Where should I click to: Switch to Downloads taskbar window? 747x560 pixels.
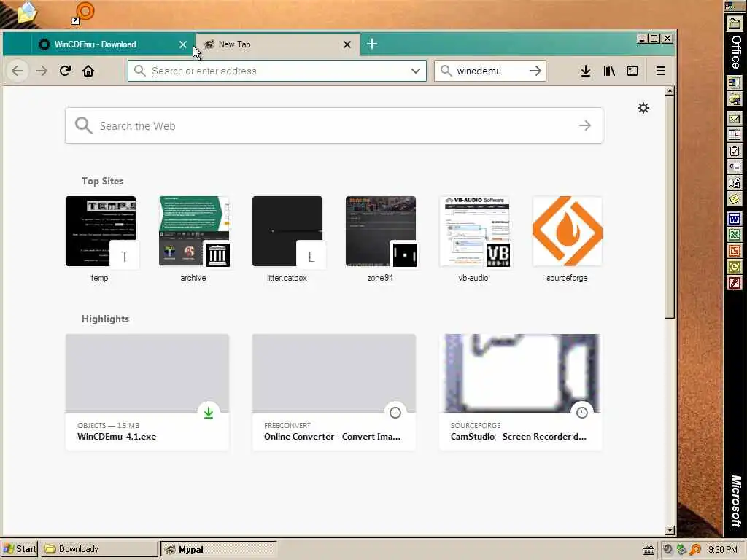point(98,549)
